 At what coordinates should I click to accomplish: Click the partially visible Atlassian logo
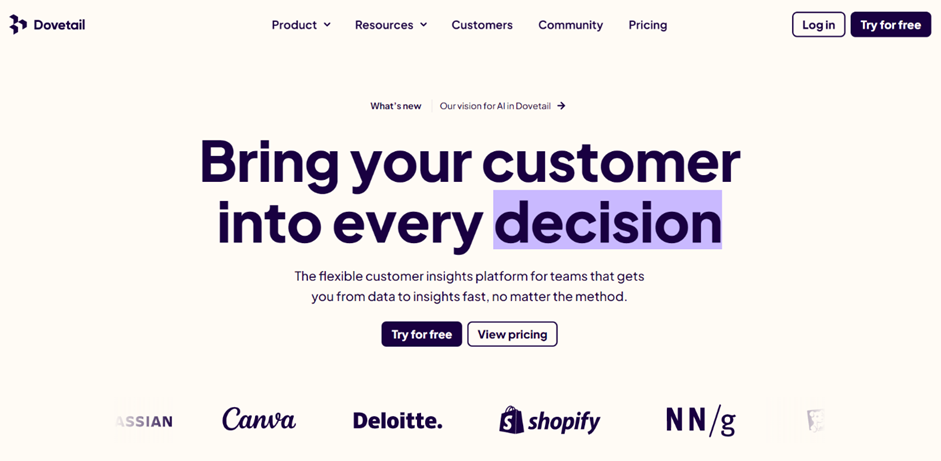pos(143,421)
